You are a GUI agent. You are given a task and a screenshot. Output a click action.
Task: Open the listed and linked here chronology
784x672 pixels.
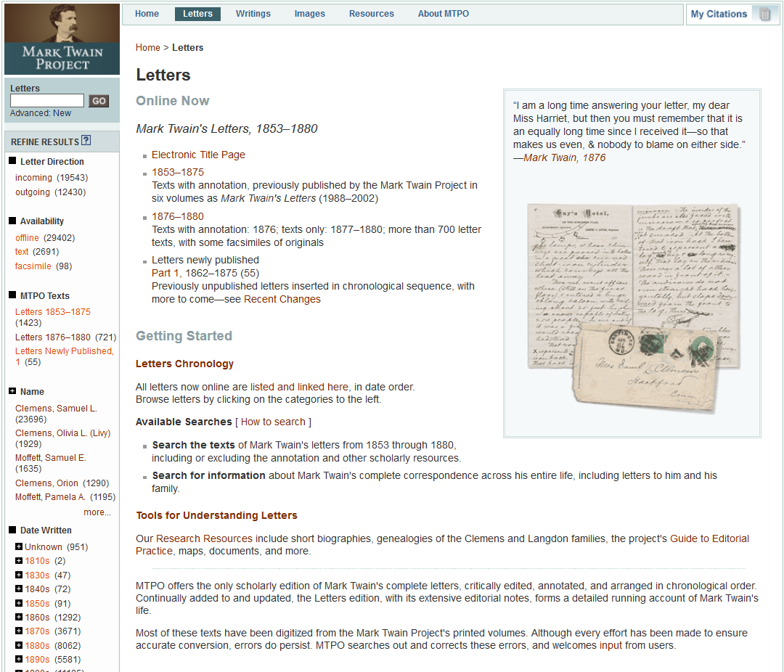pos(299,387)
